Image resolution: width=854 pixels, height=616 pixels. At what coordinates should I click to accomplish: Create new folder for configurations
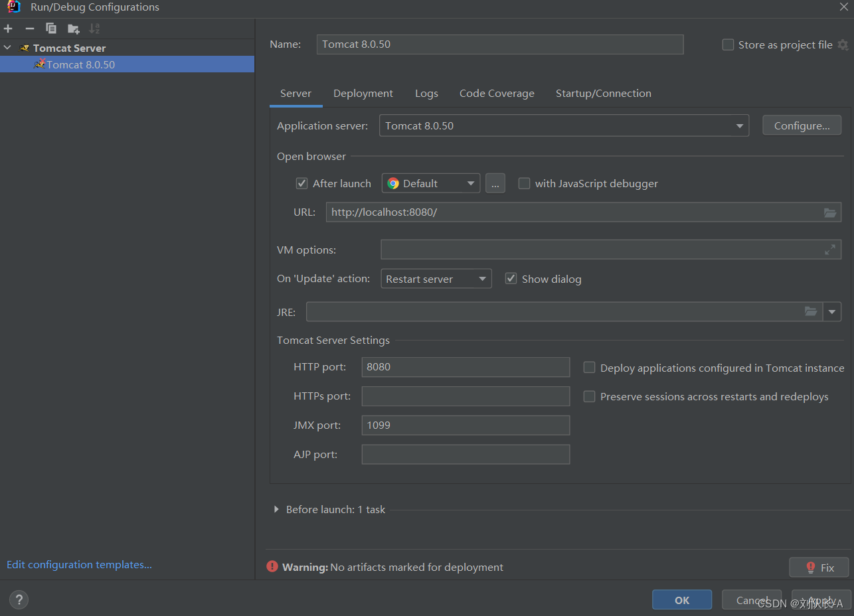[73, 29]
